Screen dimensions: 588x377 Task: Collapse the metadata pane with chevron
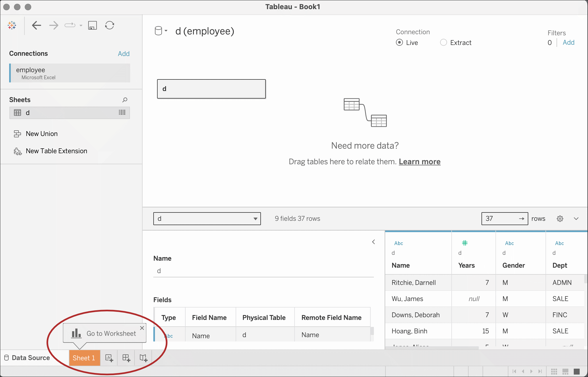[x=373, y=242]
